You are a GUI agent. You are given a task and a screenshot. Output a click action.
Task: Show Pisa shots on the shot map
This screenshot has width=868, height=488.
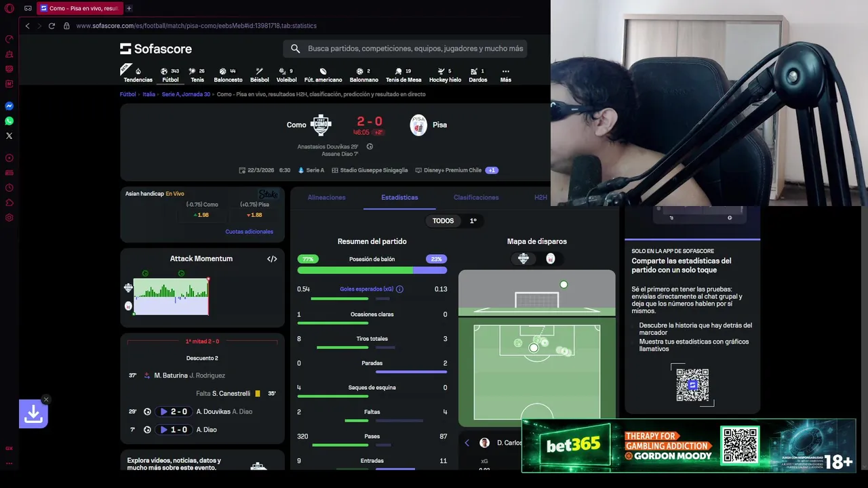[550, 258]
